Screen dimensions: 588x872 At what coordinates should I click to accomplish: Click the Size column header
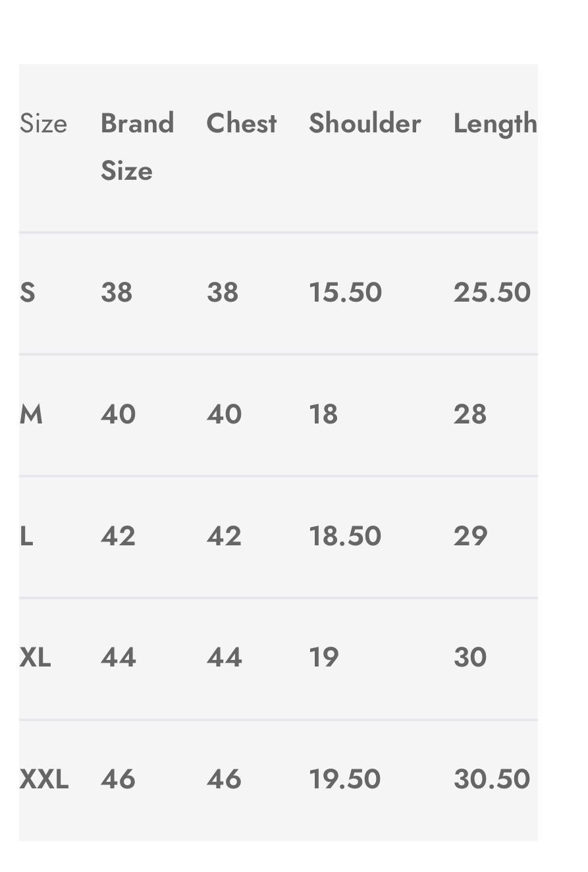[x=43, y=124]
